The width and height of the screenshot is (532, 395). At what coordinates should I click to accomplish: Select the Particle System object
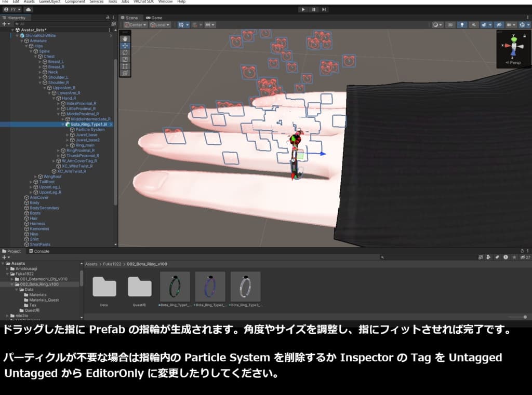(x=90, y=130)
